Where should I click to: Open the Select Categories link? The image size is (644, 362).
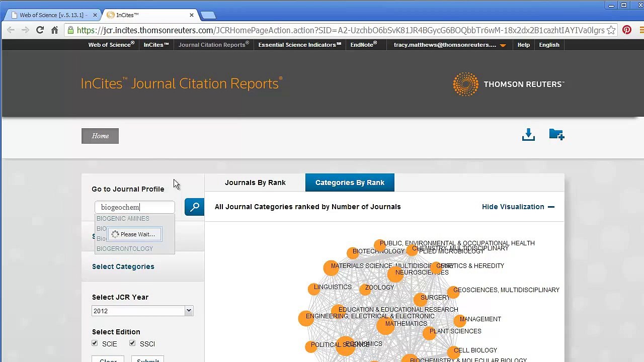coord(123,266)
